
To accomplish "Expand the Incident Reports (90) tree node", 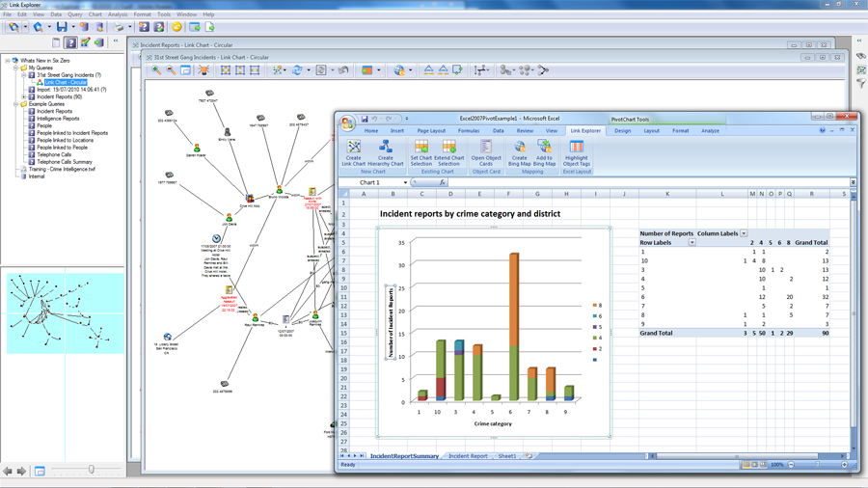I will [x=24, y=96].
